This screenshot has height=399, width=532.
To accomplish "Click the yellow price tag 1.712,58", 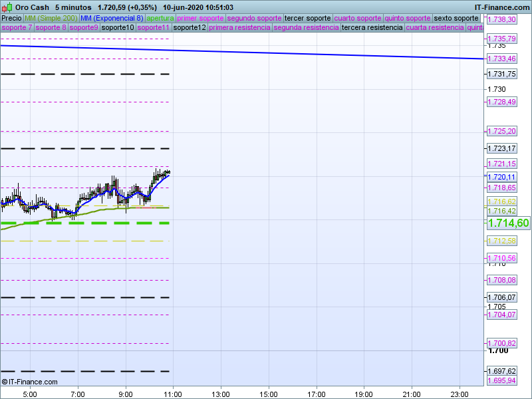I will click(502, 241).
